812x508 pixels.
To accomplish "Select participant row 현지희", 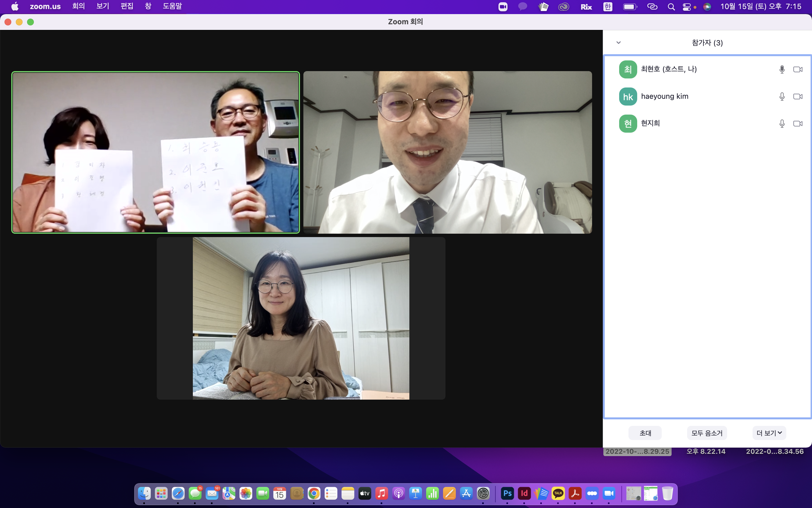I will [x=707, y=124].
